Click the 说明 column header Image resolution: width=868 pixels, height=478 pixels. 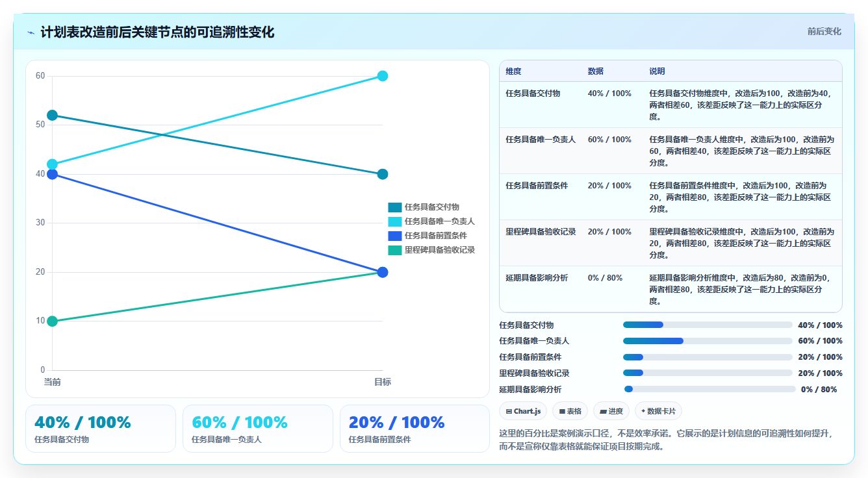657,71
